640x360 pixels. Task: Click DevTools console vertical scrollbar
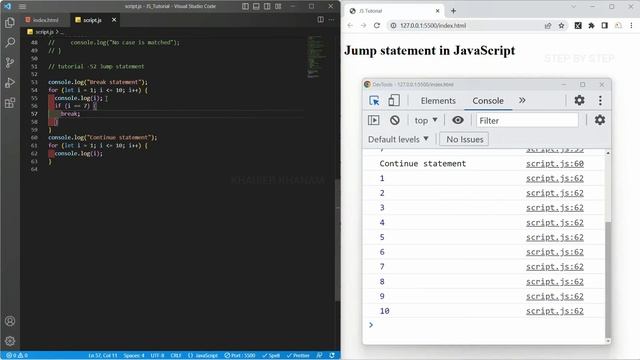(x=608, y=280)
